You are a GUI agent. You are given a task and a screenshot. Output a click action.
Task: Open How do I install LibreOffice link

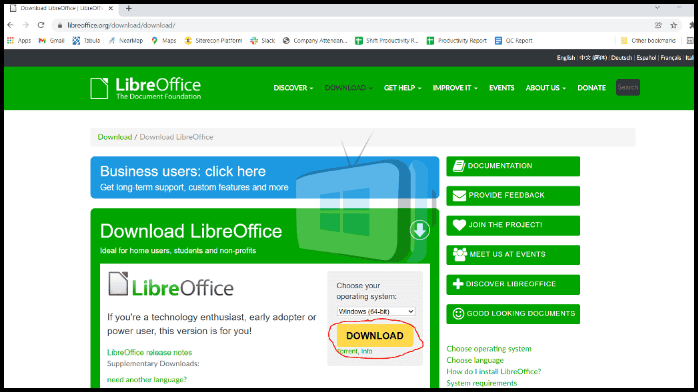(x=494, y=372)
